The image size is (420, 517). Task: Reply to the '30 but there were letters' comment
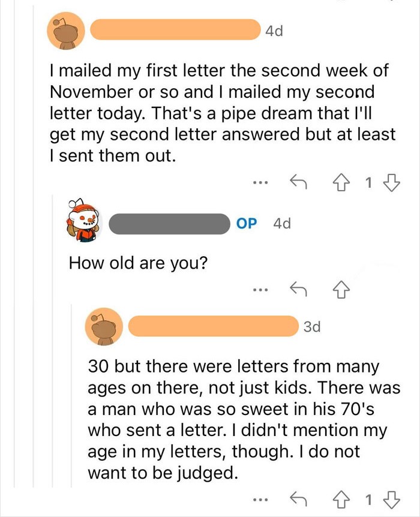click(x=298, y=499)
